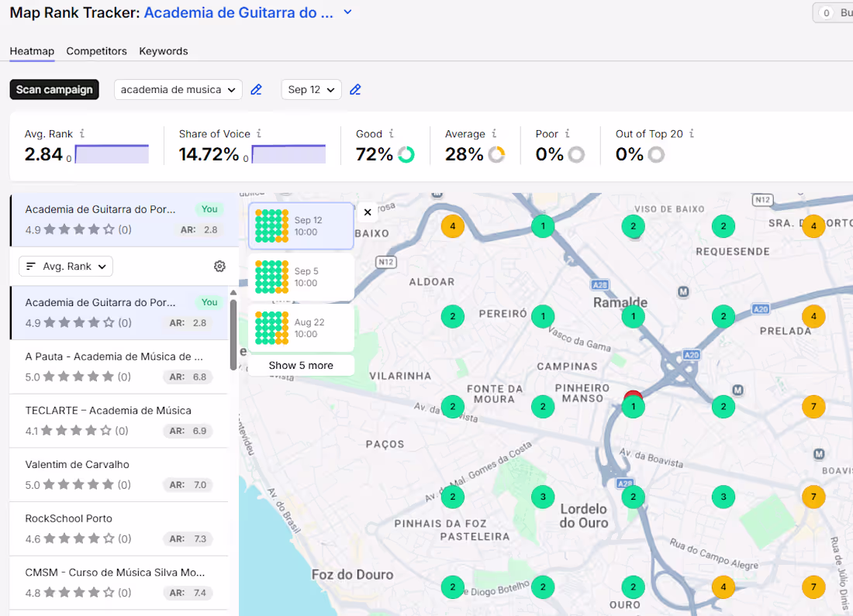Show info for Good percentage
Image resolution: width=853 pixels, height=616 pixels.
click(x=391, y=133)
